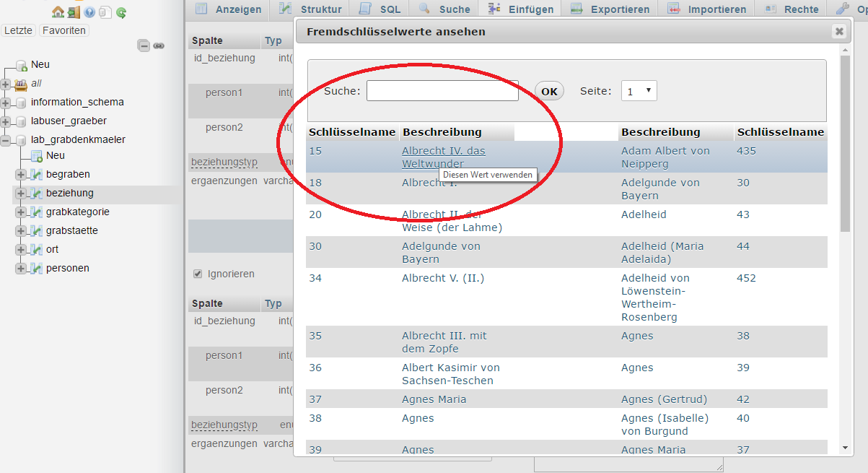Click the dialog's vertical scrollbar down arrow
Screen dimensions: 868x473
[x=846, y=448]
